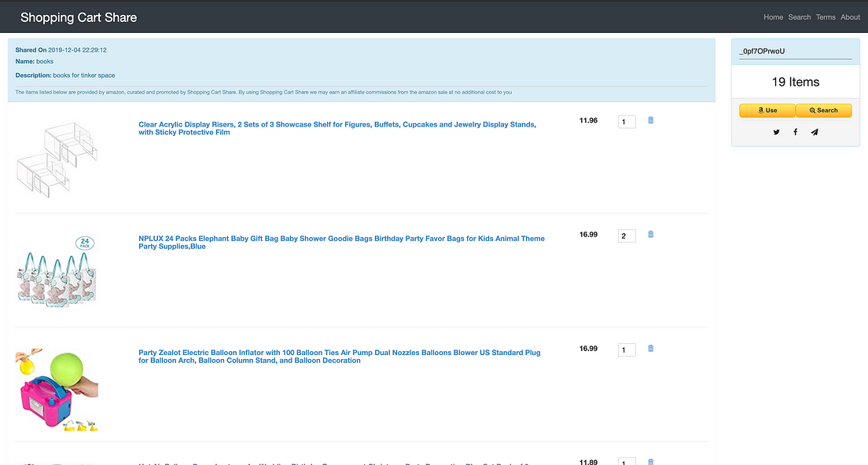Edit the quantity for Balloon Inflator
The width and height of the screenshot is (868, 465).
pos(627,350)
